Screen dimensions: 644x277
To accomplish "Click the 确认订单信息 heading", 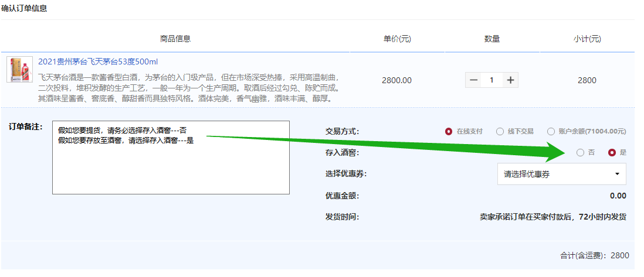I will click(24, 8).
